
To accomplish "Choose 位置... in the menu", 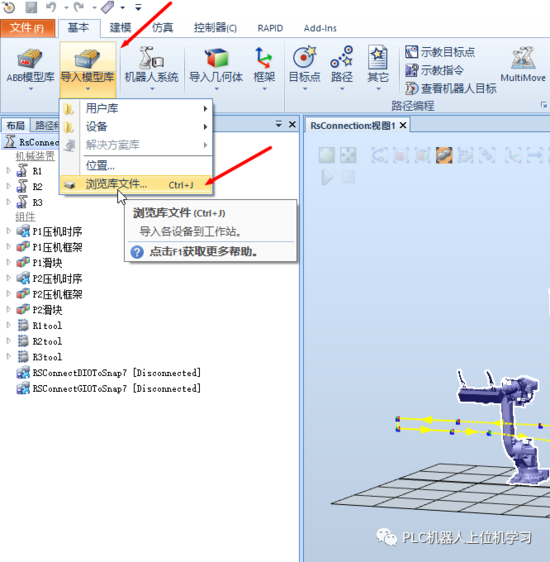I will [x=136, y=166].
